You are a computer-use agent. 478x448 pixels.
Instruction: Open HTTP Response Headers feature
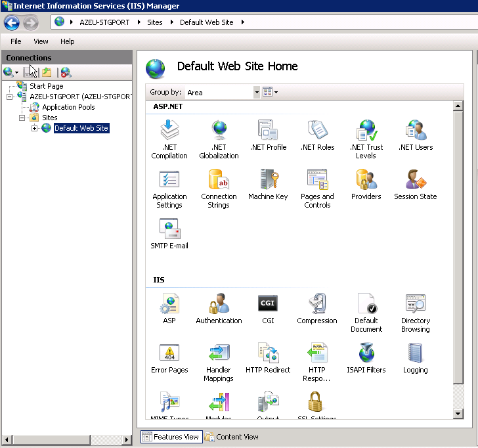(317, 363)
